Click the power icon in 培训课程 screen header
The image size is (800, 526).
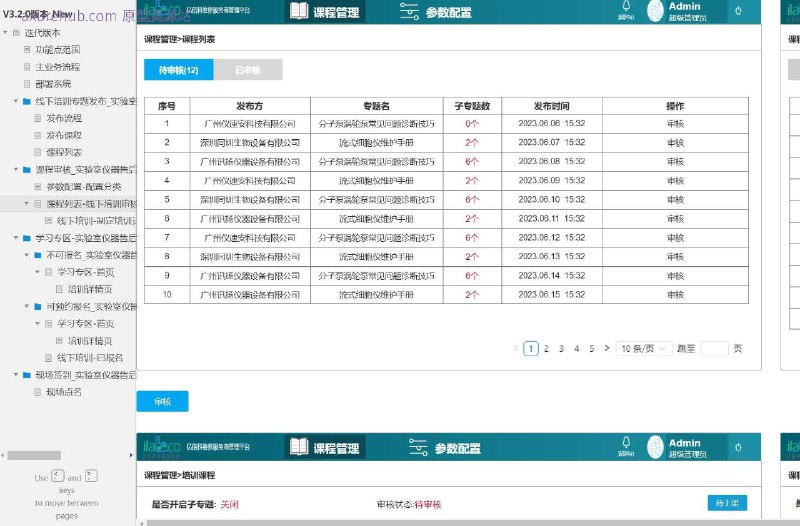(738, 447)
